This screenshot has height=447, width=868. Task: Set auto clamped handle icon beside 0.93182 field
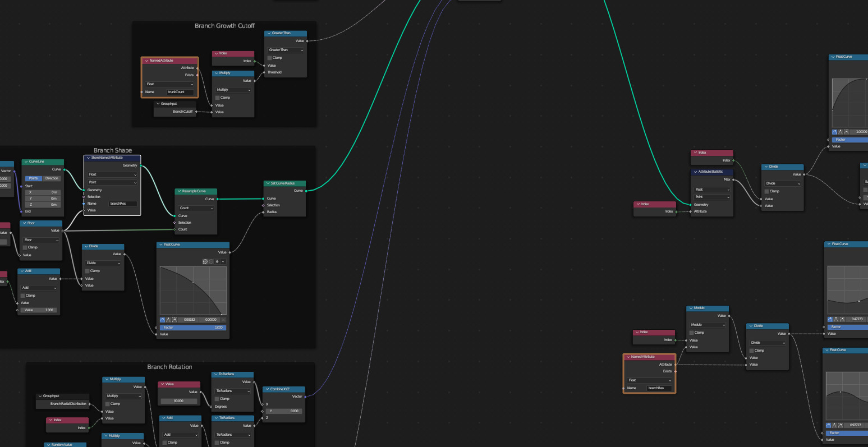point(174,320)
